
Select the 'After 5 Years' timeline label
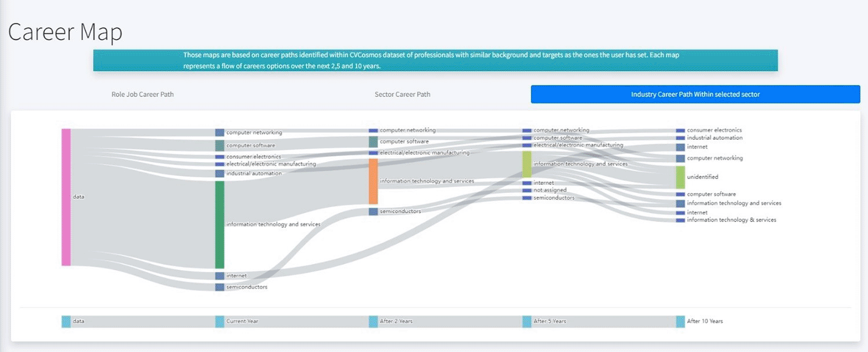550,321
